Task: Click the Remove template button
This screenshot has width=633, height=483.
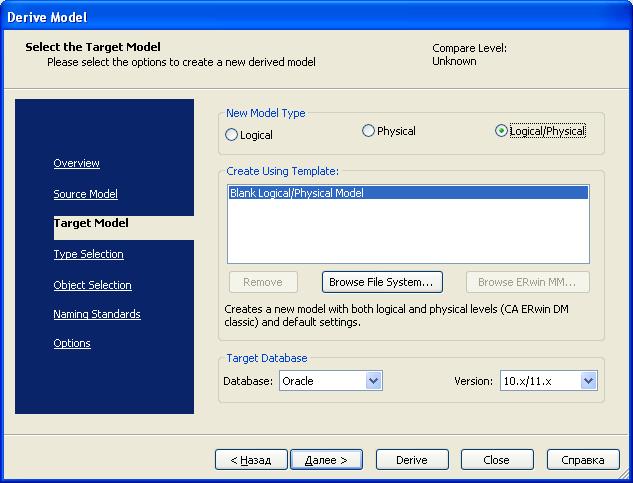Action: click(263, 282)
